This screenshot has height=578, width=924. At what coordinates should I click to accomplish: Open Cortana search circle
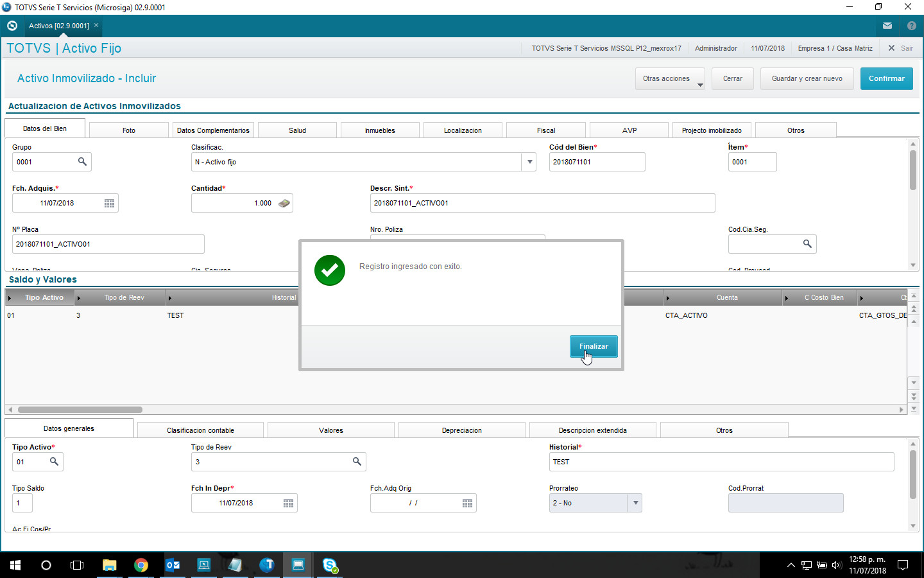[46, 565]
